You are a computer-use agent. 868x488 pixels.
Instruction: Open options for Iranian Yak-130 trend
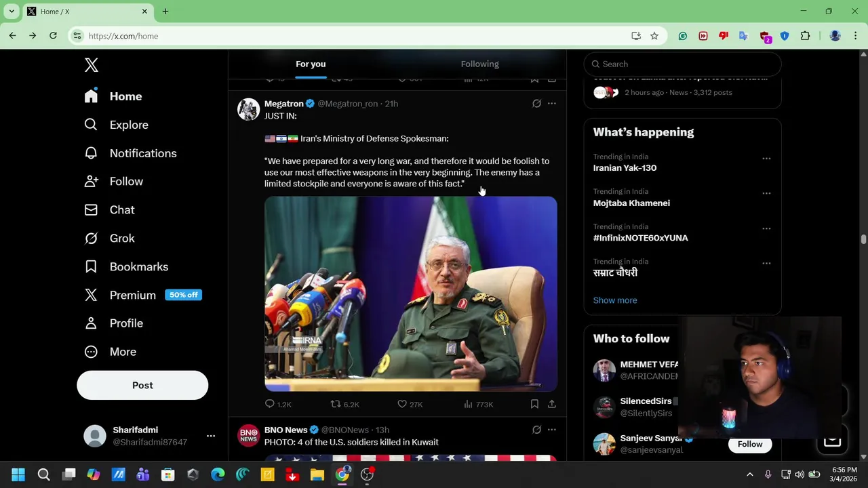pyautogui.click(x=766, y=159)
